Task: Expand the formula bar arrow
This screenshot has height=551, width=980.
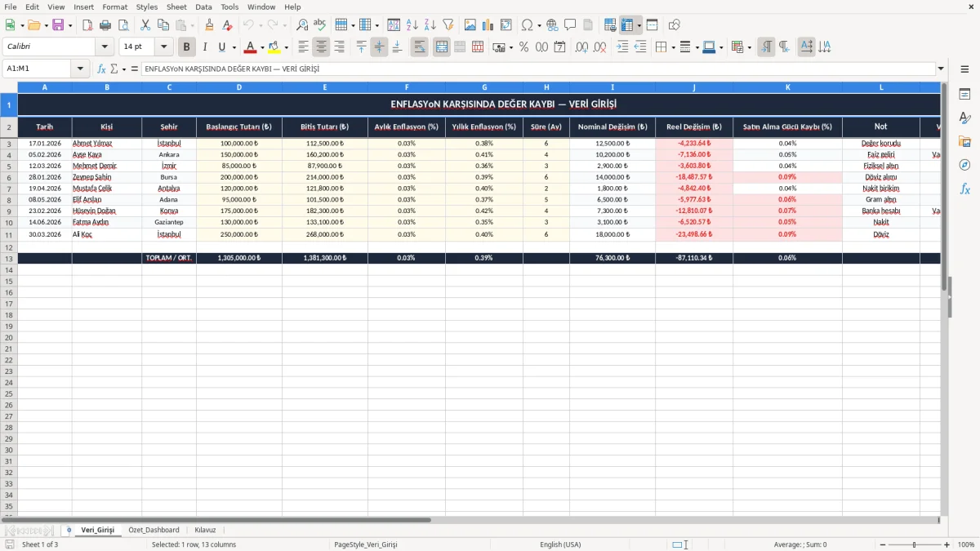Action: (941, 69)
